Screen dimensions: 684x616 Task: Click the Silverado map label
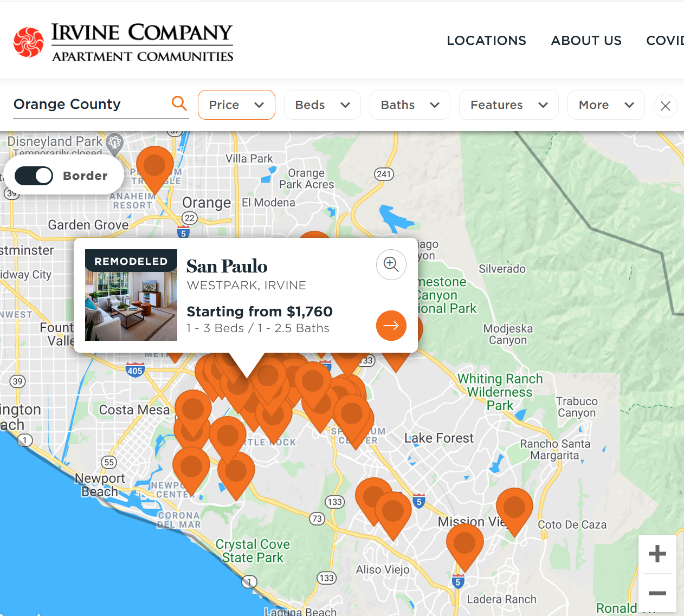click(x=502, y=269)
